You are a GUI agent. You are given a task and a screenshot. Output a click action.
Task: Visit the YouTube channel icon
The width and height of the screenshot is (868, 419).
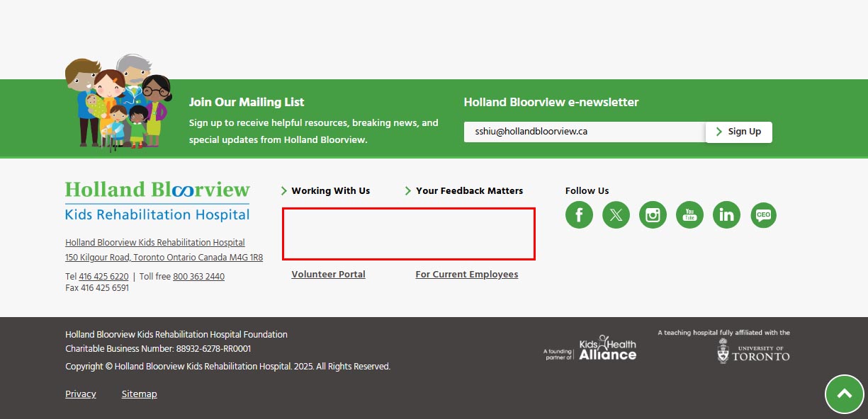tap(689, 214)
